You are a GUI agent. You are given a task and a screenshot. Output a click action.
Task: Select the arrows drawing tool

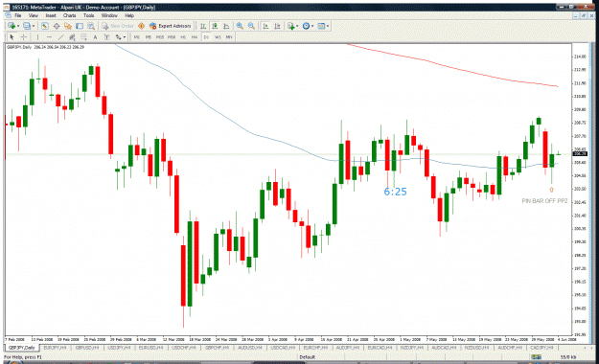click(x=118, y=37)
